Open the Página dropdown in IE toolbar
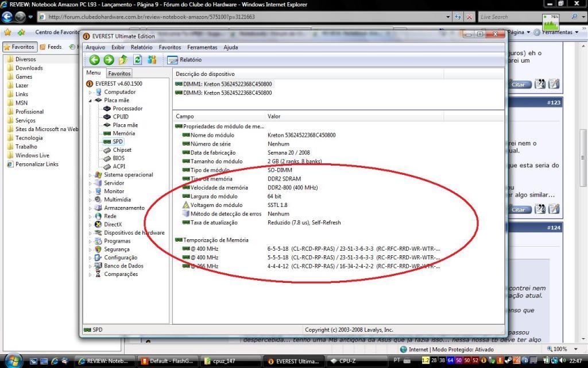The height and width of the screenshot is (368, 588). point(518,32)
